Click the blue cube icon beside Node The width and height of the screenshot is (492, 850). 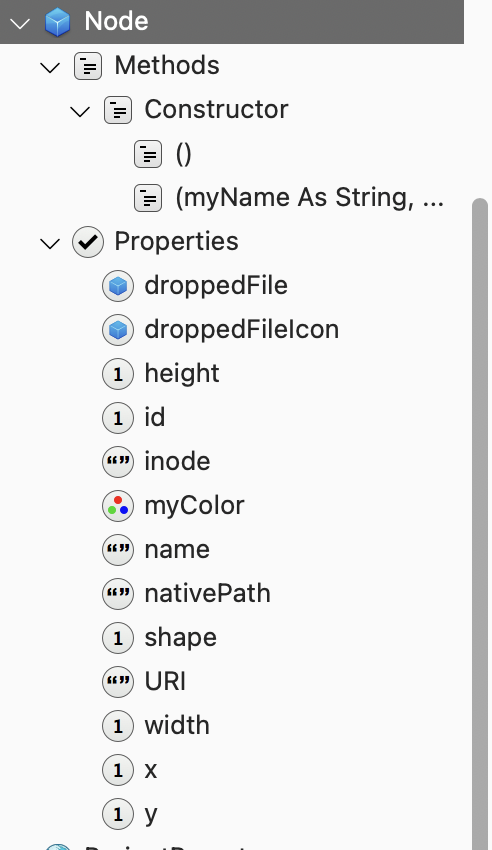57,22
